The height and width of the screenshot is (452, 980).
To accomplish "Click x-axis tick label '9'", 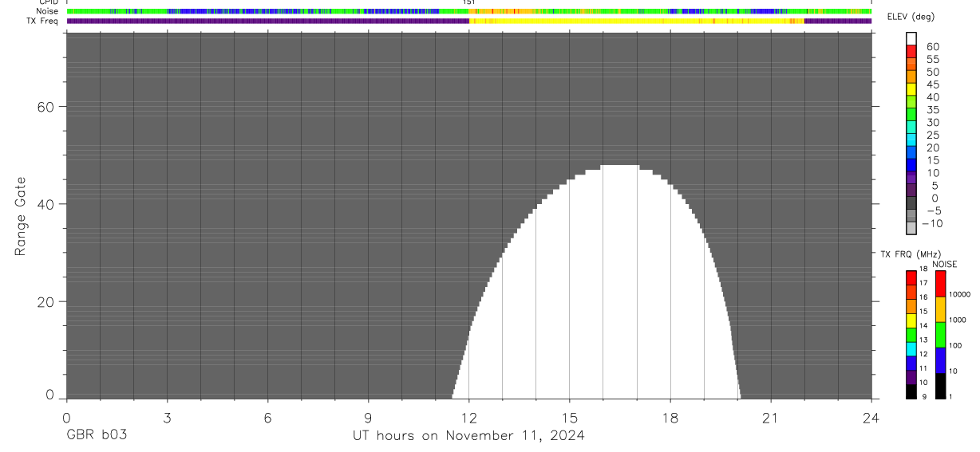I will pos(368,417).
